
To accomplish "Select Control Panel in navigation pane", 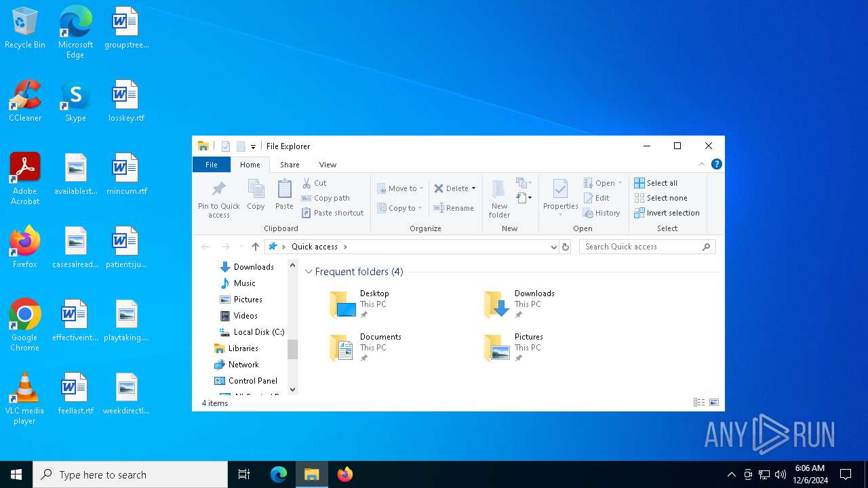I will click(246, 381).
